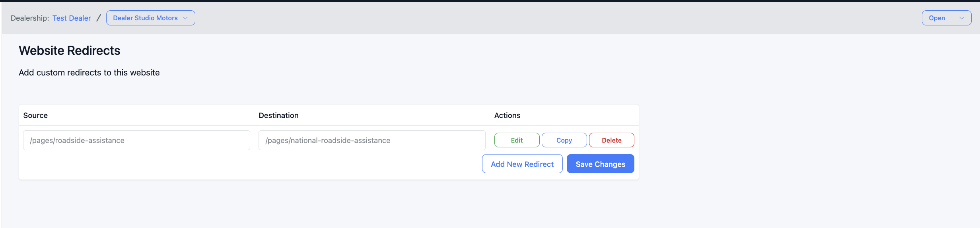
Task: Focus the Source field with /pages/roadside-assistance
Action: point(136,140)
